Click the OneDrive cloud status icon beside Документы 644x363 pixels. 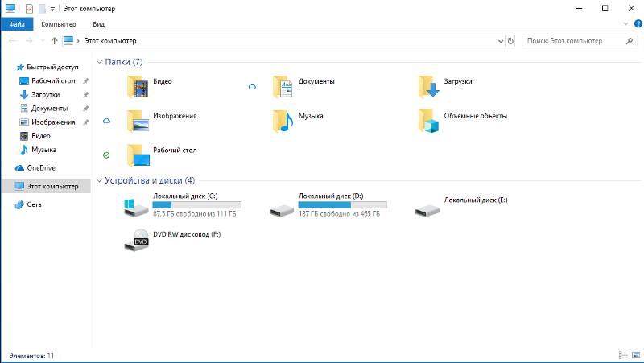coord(252,87)
